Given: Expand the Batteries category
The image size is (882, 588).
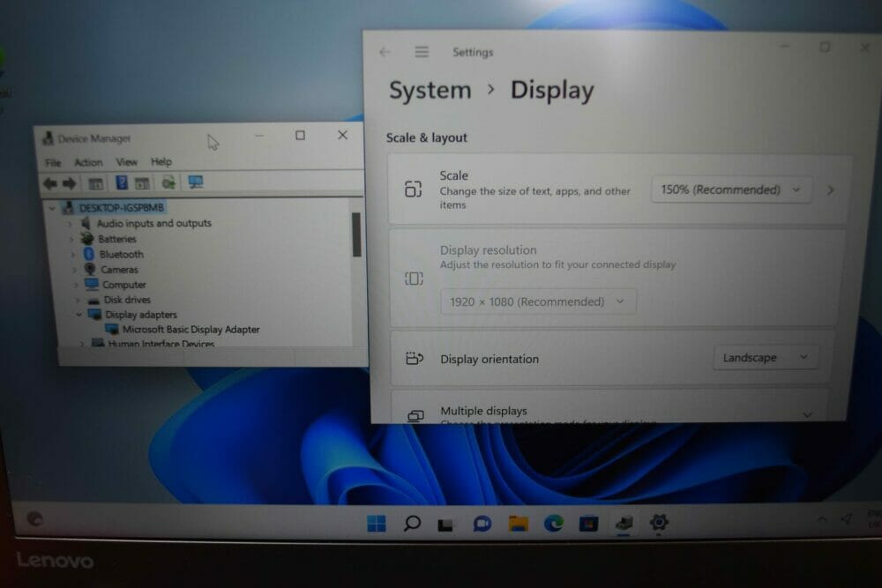Looking at the screenshot, I should pyautogui.click(x=71, y=240).
